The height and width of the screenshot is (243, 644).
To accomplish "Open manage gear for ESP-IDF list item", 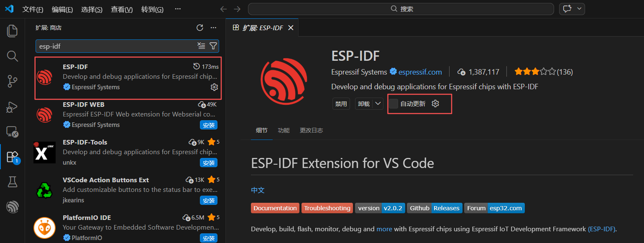I will click(x=214, y=87).
